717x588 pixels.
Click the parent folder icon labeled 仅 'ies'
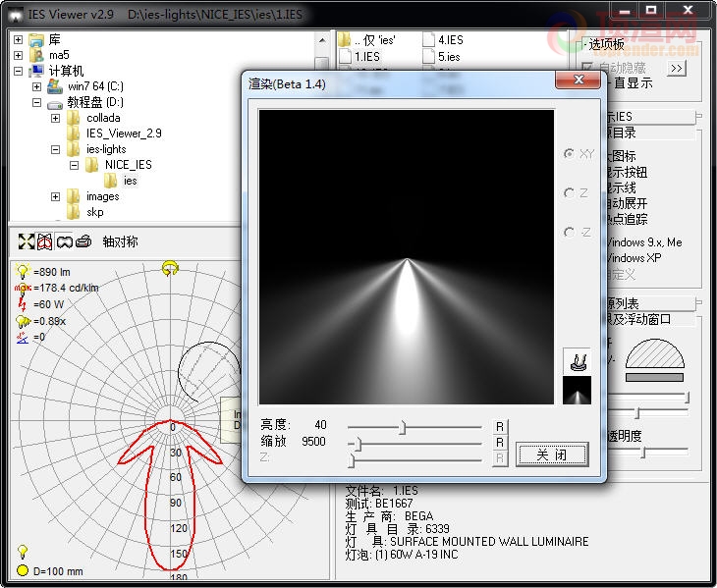344,39
